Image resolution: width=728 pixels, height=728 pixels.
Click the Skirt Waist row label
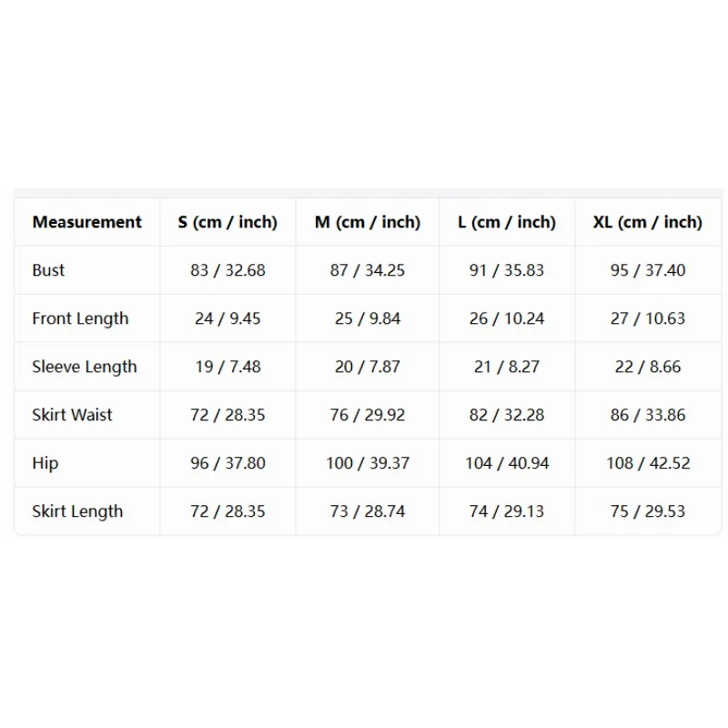[x=72, y=415]
